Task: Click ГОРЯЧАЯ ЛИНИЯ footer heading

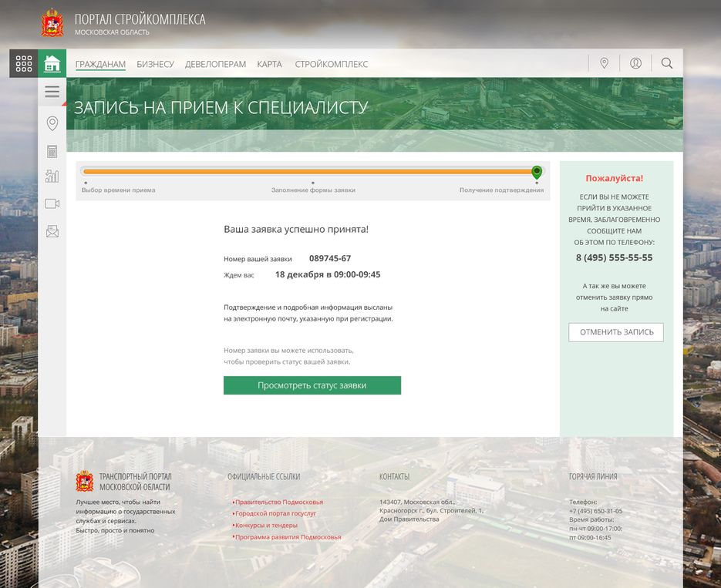Action: (x=593, y=477)
